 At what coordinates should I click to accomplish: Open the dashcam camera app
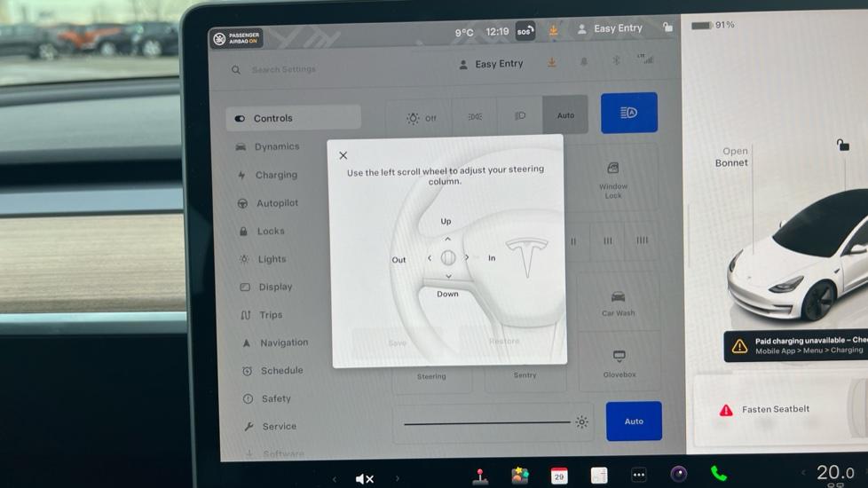679,474
